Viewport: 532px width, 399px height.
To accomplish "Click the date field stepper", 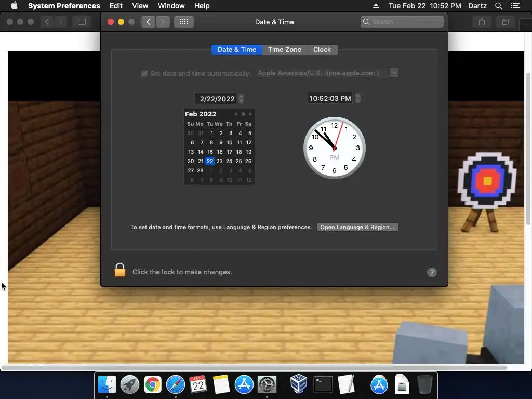I will (x=241, y=99).
